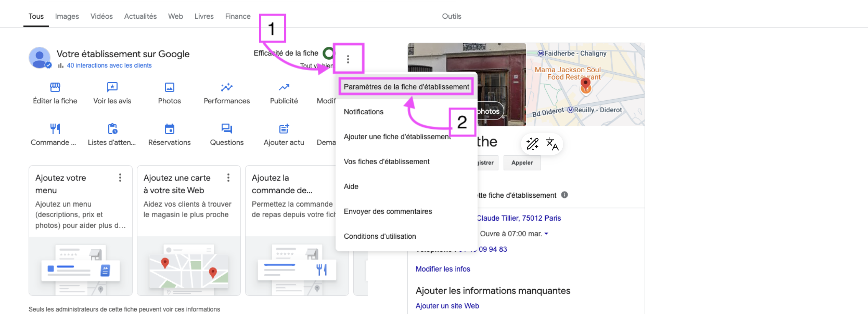Select Paramètres de la fiche d'établissement

click(x=406, y=86)
